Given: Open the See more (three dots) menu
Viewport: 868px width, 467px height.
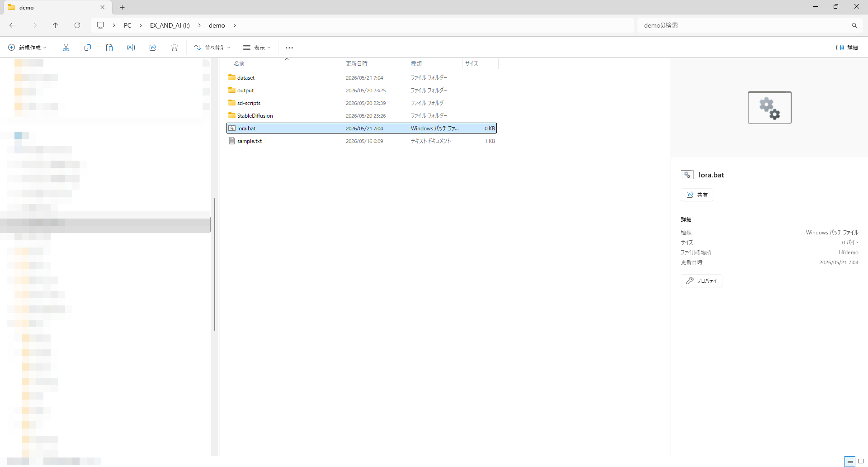Looking at the screenshot, I should click(x=289, y=48).
